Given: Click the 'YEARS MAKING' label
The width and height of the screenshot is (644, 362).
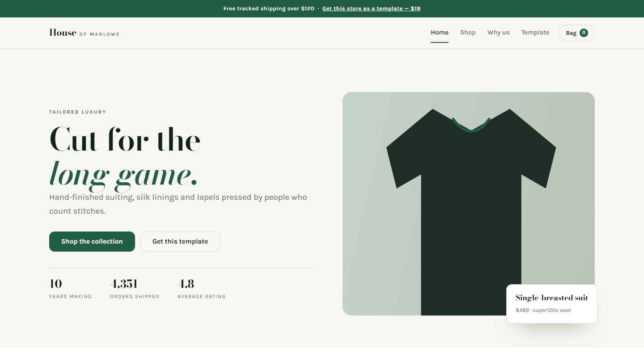Looking at the screenshot, I should [x=71, y=297].
